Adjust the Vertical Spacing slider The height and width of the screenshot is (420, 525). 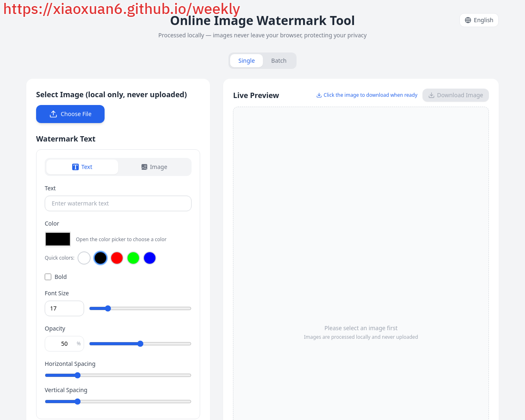tap(118, 402)
